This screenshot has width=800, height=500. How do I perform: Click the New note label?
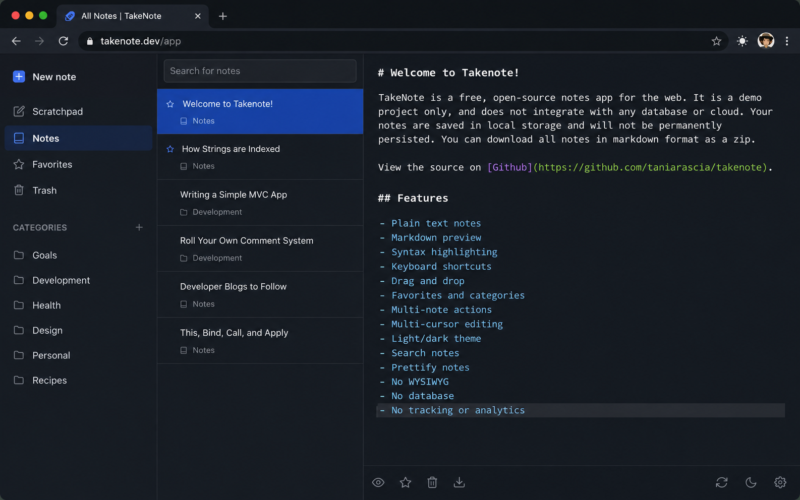coord(54,77)
